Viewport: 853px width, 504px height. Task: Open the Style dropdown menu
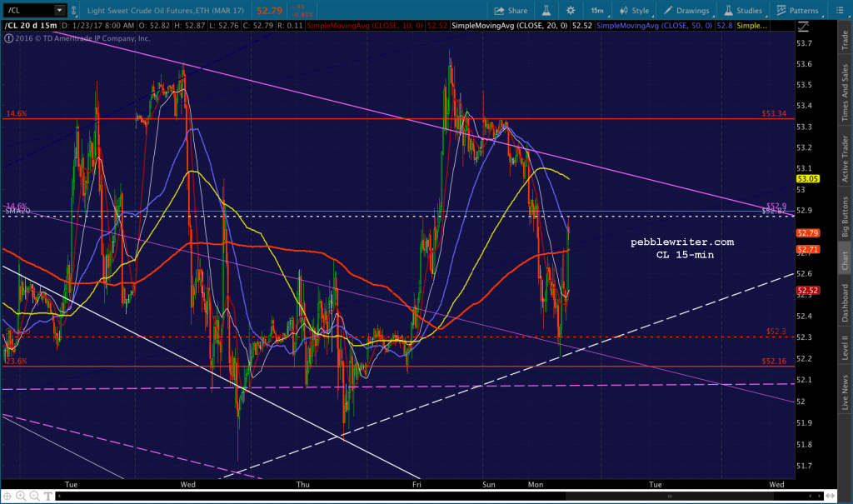click(634, 10)
